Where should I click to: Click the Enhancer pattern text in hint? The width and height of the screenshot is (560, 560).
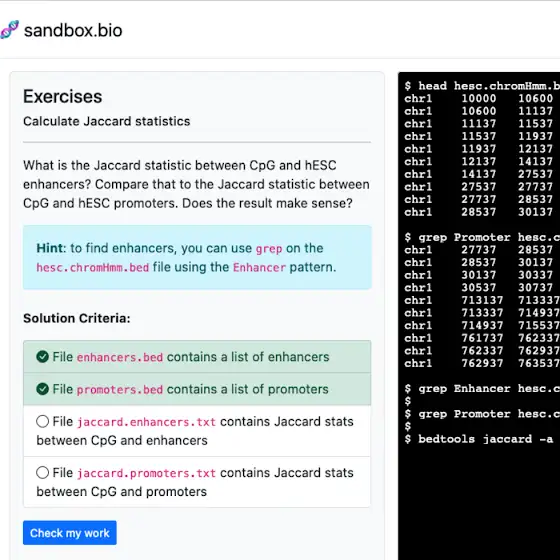point(259,268)
